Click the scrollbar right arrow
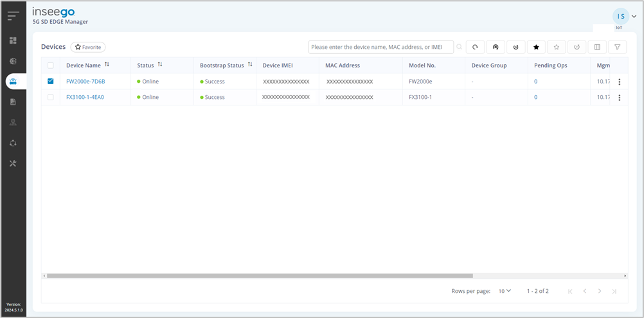The width and height of the screenshot is (644, 318). (x=625, y=276)
